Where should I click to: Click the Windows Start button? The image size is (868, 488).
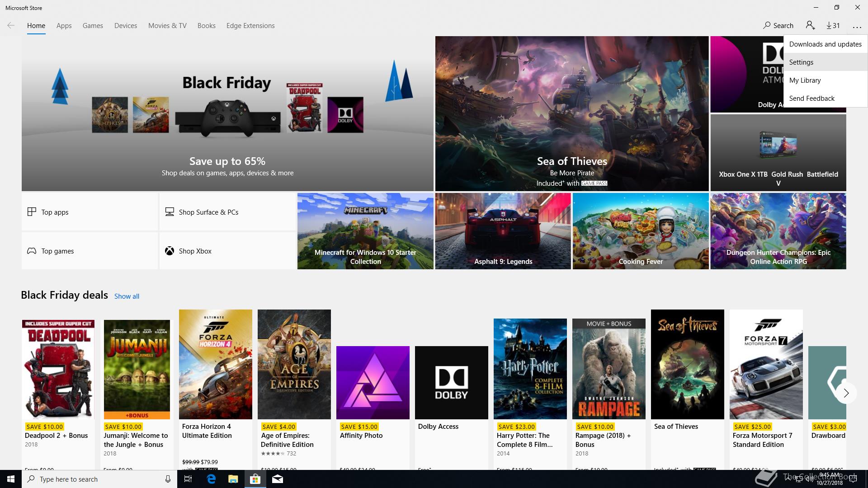coord(11,479)
